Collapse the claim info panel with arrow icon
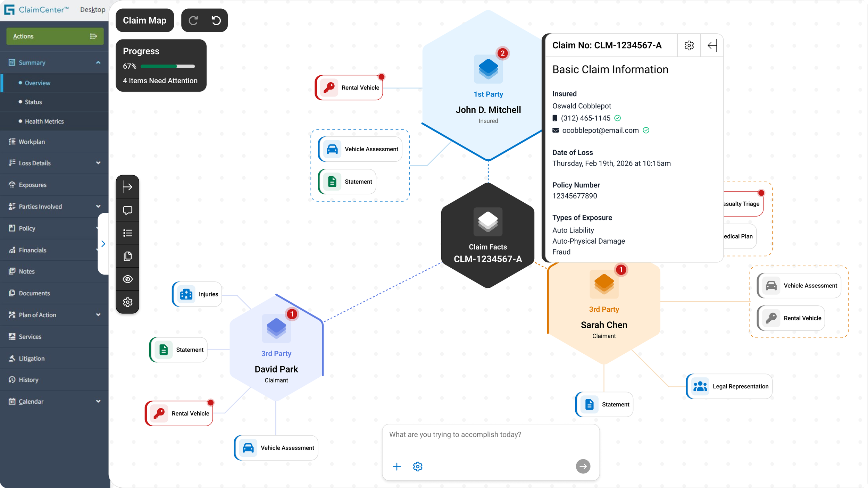Screen dimensions: 868x488 712,45
